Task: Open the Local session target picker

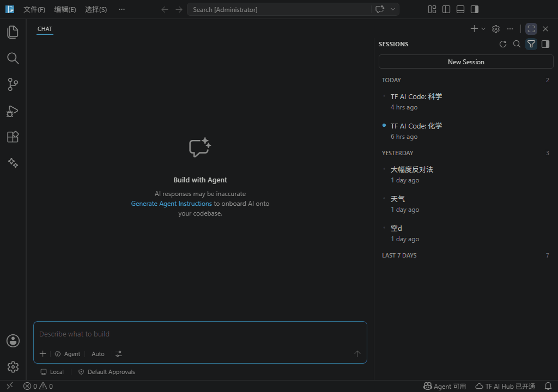Action: pyautogui.click(x=52, y=372)
